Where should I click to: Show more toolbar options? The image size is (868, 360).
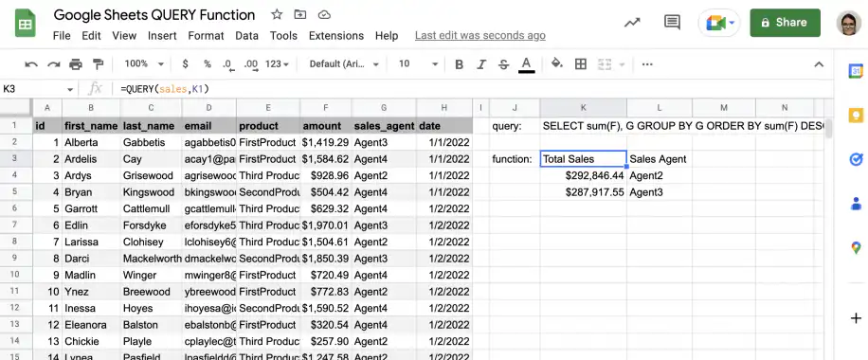(x=647, y=64)
